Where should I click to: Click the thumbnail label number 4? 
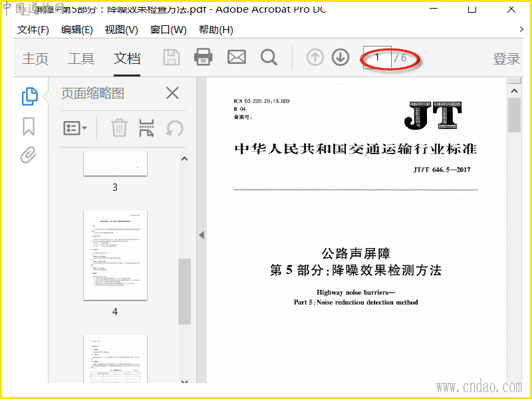coord(115,311)
